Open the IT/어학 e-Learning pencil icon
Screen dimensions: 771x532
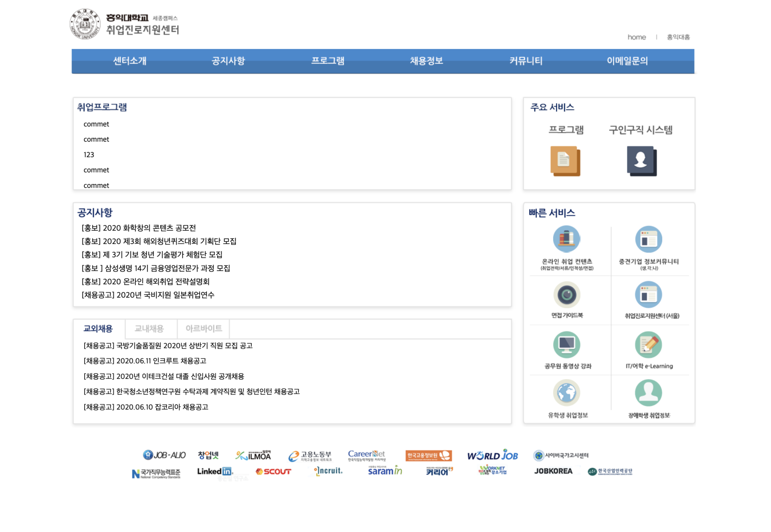(x=648, y=345)
